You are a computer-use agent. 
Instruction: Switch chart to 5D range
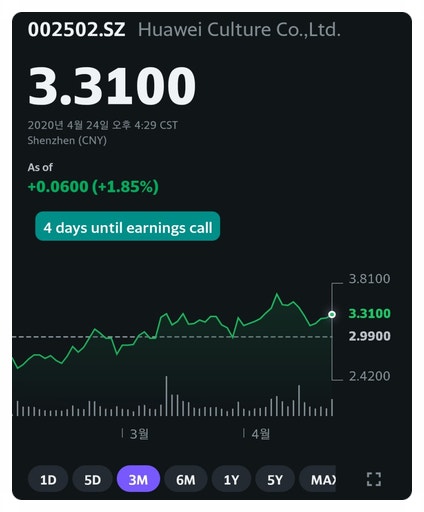92,480
